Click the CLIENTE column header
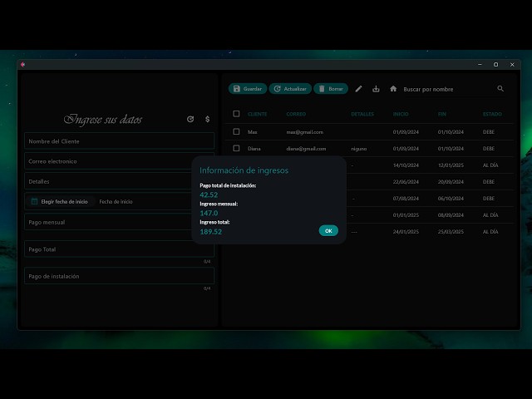The height and width of the screenshot is (399, 532). pyautogui.click(x=257, y=114)
